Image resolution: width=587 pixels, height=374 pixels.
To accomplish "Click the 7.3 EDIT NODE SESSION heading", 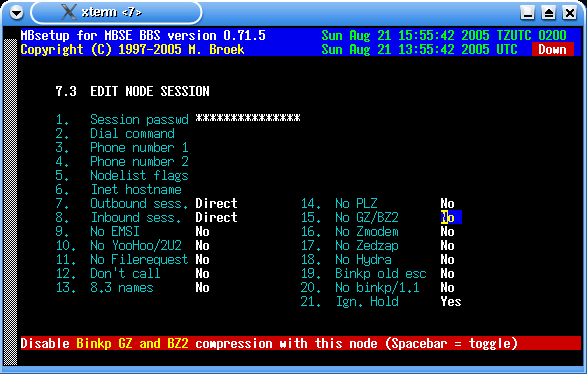I will pos(133,91).
